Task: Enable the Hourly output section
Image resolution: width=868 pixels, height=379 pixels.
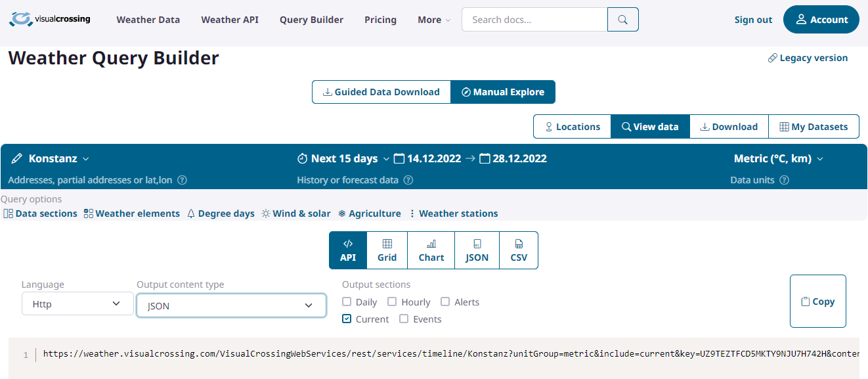Action: point(392,302)
